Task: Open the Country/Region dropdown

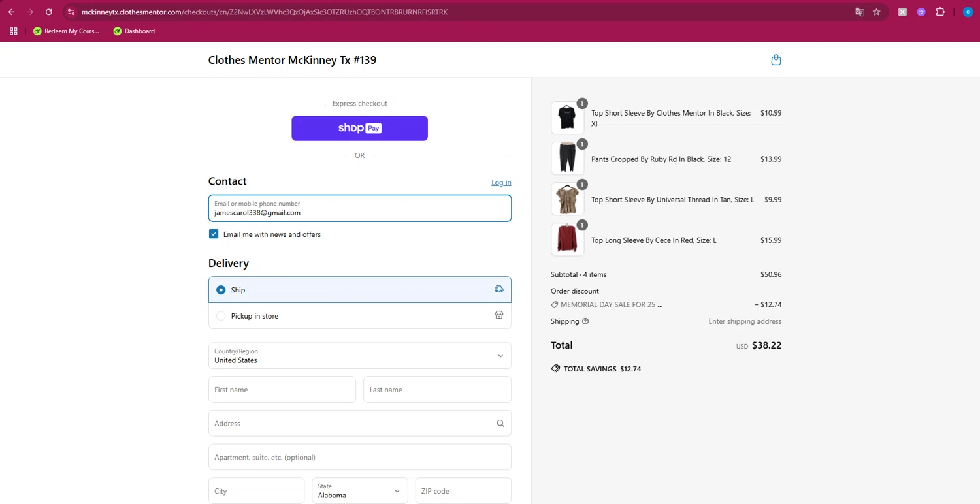Action: (359, 356)
